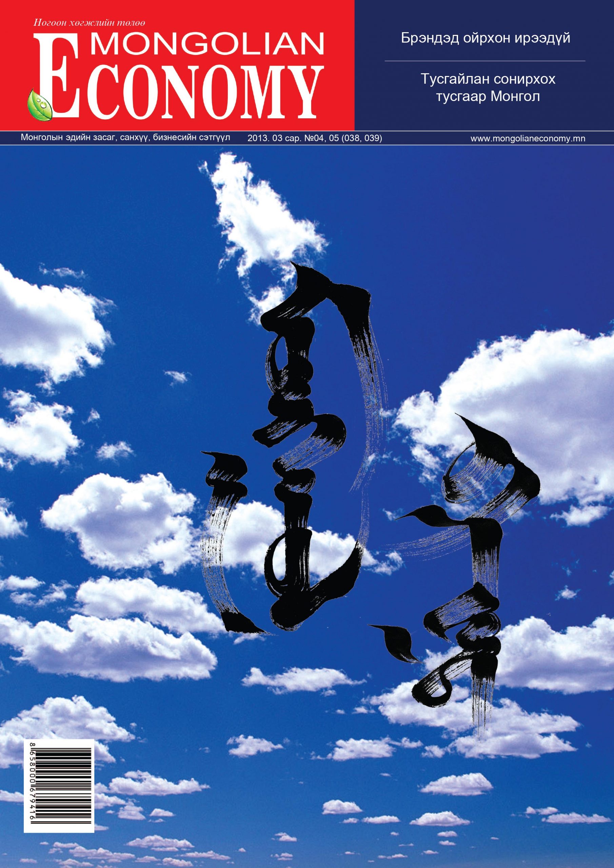Click the tagline "Ногоон хөгжлийн төлөө"
Viewport: 614px width, 868px height.
coord(89,23)
